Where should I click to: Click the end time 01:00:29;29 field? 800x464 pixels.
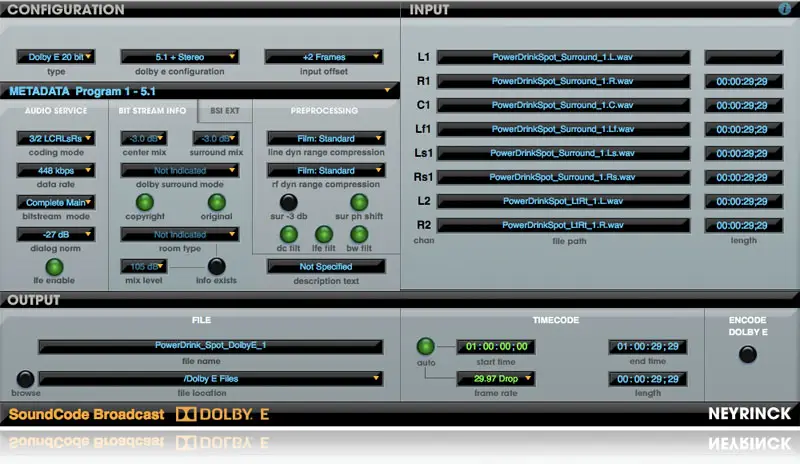[647, 347]
